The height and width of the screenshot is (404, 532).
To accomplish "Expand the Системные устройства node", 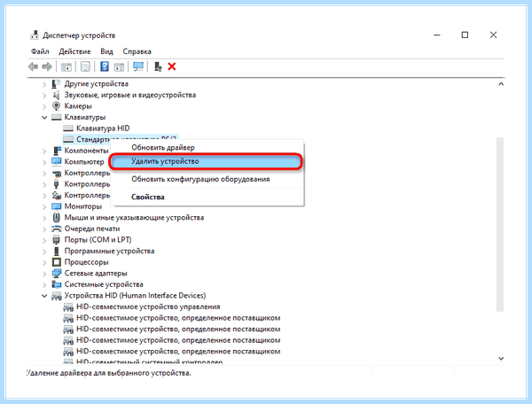I will click(44, 285).
